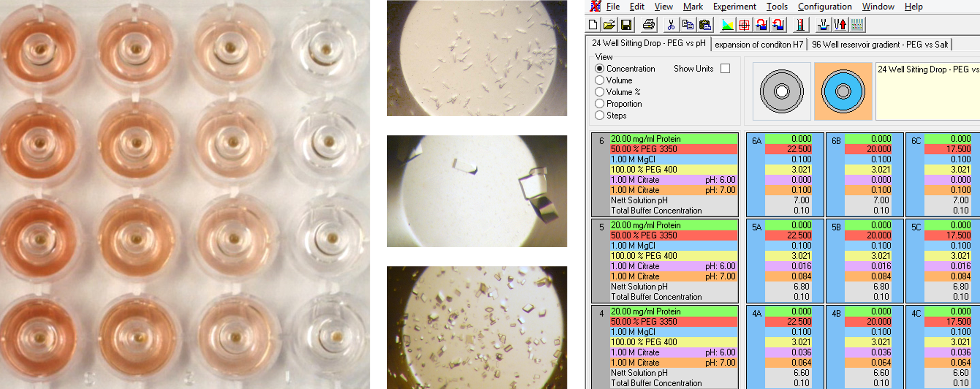
Task: Open the View menu
Action: point(663,7)
